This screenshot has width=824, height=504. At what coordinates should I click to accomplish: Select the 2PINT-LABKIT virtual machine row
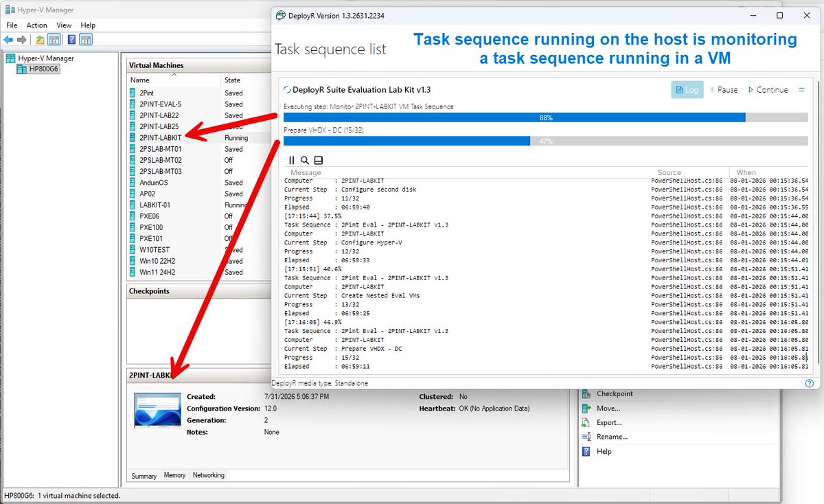pos(199,137)
